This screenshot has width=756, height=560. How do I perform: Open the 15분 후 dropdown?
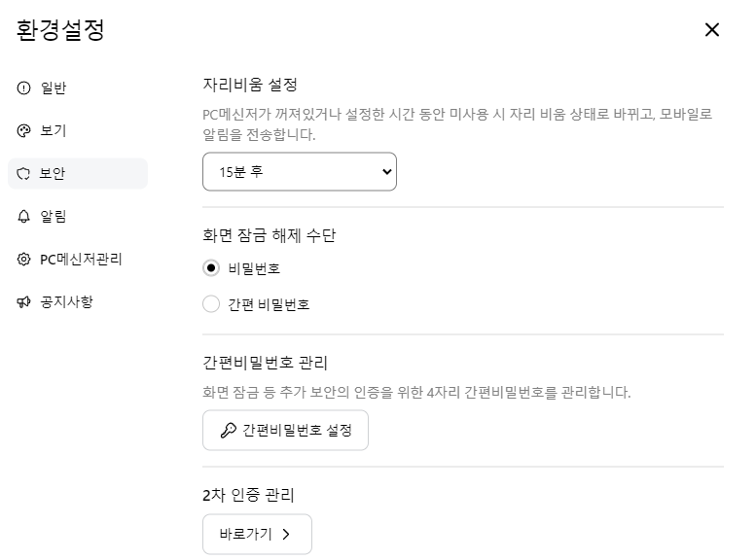point(299,172)
